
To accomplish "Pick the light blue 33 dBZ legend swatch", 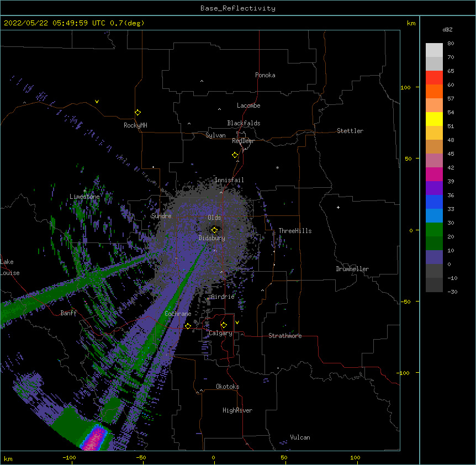I will [434, 216].
